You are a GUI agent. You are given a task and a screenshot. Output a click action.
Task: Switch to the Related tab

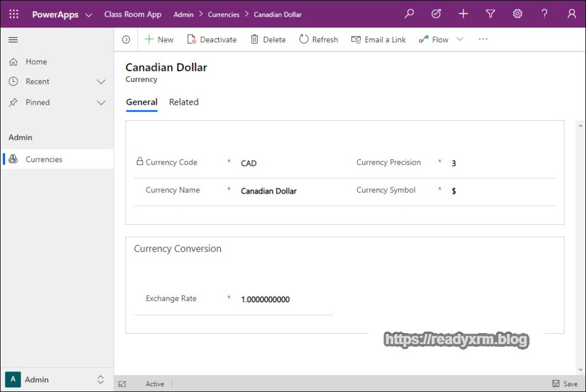[184, 102]
